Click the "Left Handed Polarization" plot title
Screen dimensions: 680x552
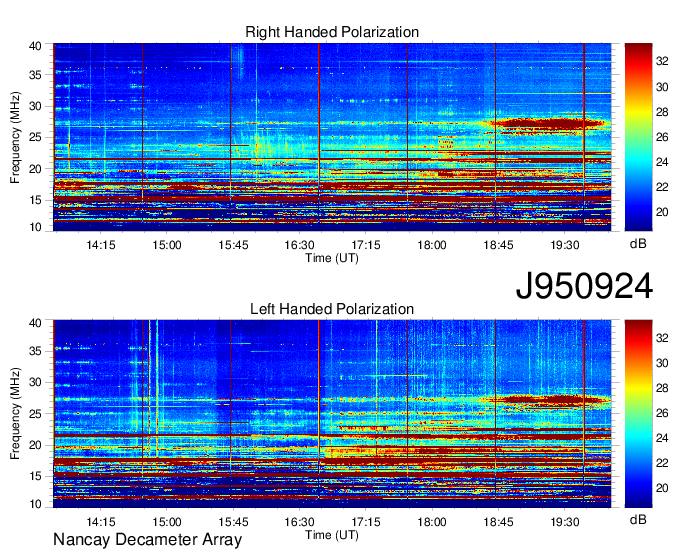332,309
